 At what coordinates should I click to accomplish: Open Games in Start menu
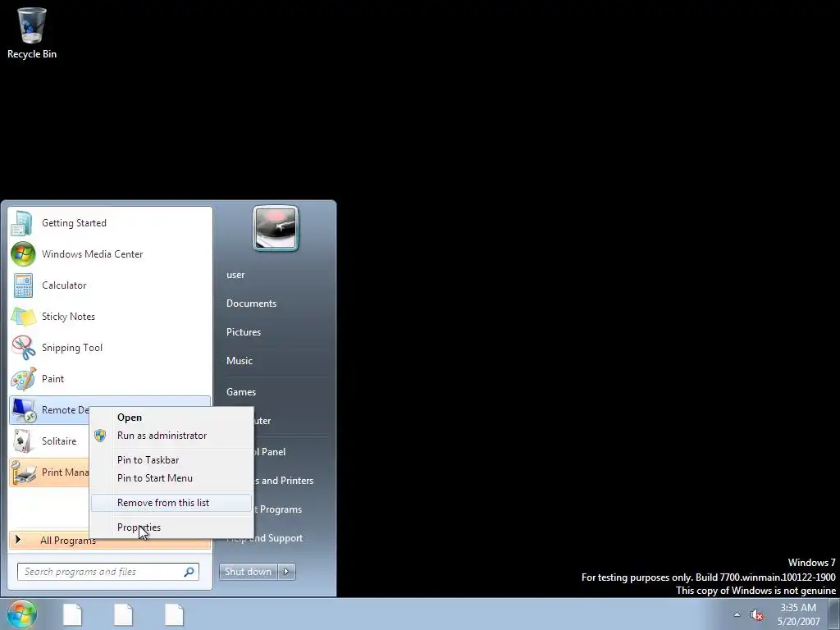[x=241, y=392]
